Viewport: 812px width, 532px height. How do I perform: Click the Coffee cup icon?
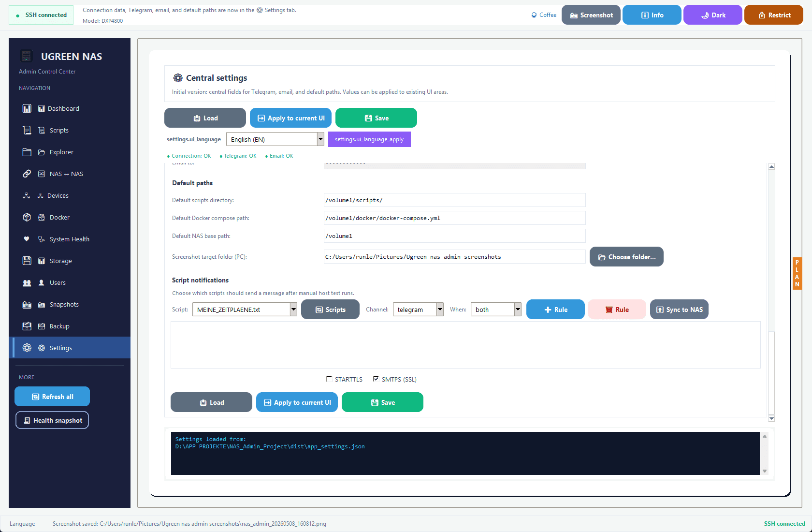[534, 15]
